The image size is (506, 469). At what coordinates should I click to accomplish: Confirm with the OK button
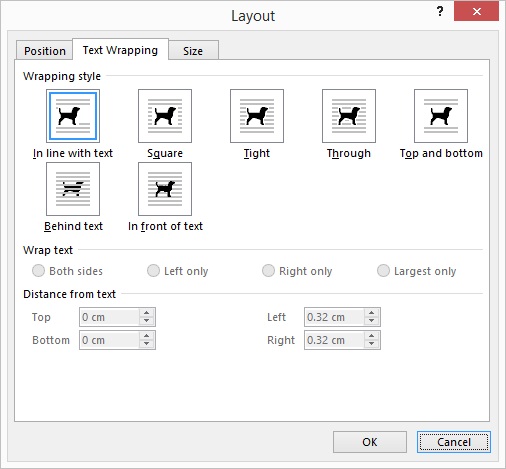(370, 442)
